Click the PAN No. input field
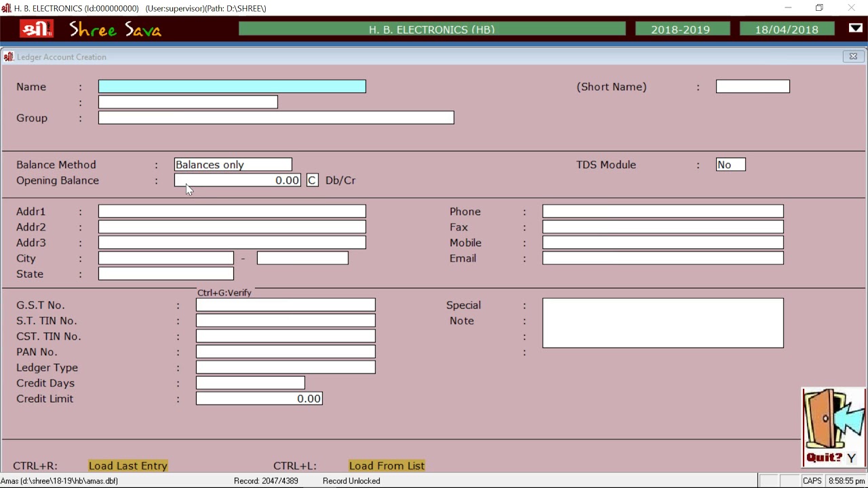 tap(285, 352)
